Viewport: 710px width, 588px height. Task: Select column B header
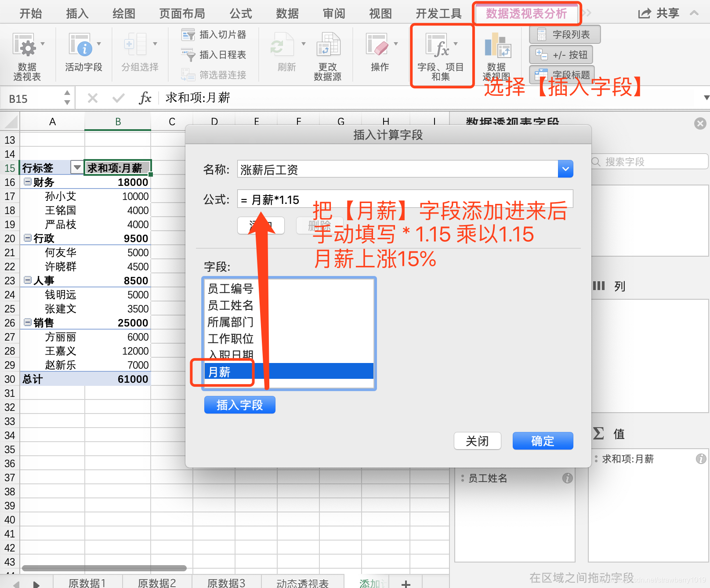[x=118, y=122]
